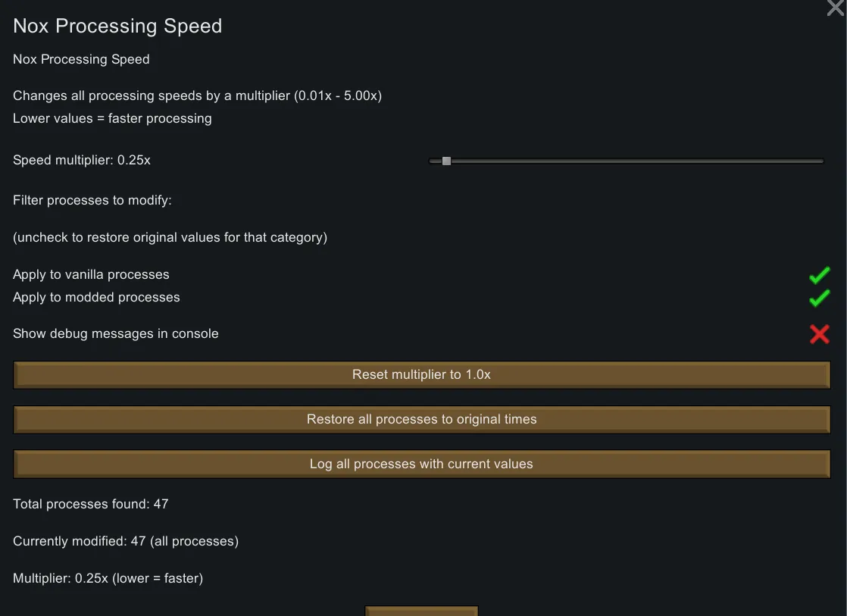This screenshot has width=847, height=616.
Task: Click the Reset multiplier to 1.0x button
Action: tap(422, 375)
